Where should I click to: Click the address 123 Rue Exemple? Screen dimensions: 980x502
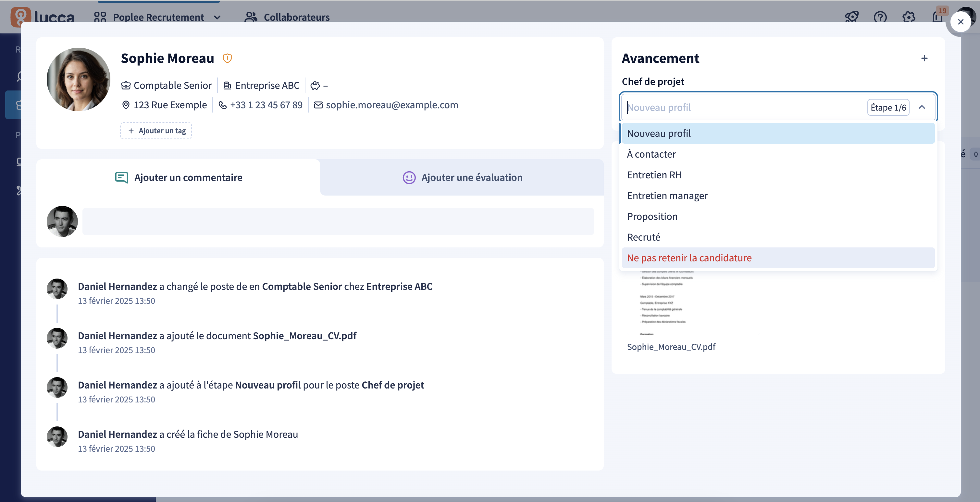click(x=170, y=104)
